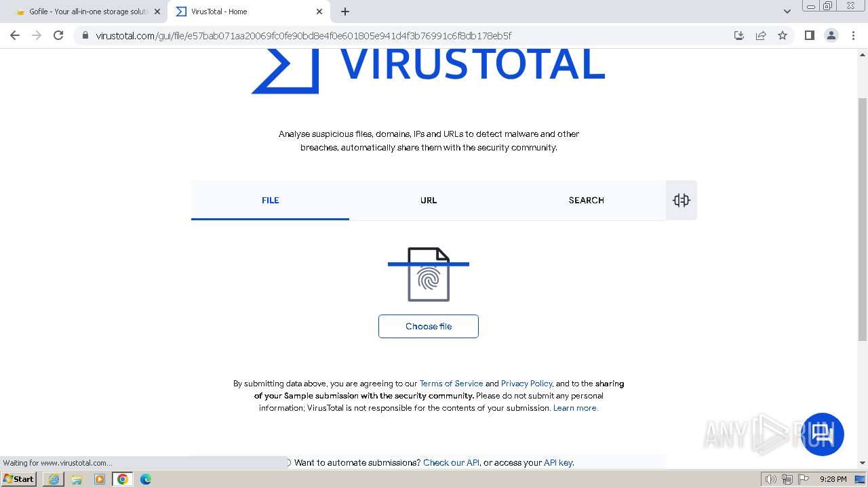Click the Chrome taskbar icon
Screen dimensions: 868x488
coord(123,479)
